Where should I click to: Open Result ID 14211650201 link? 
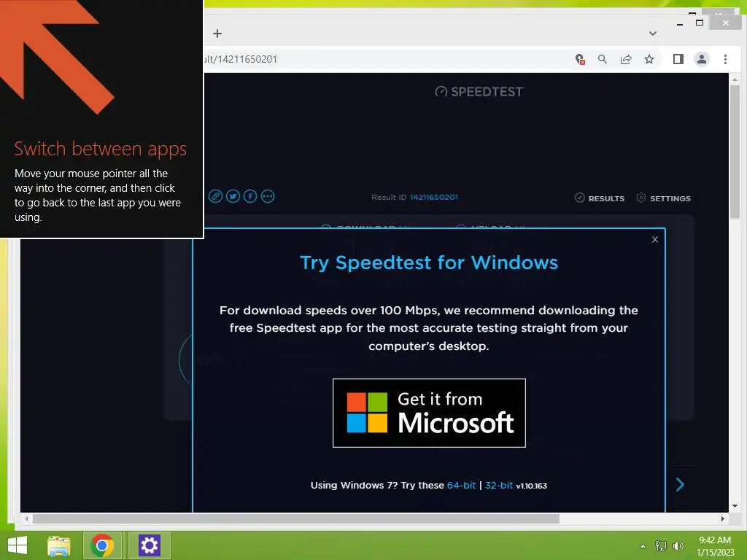click(x=433, y=197)
